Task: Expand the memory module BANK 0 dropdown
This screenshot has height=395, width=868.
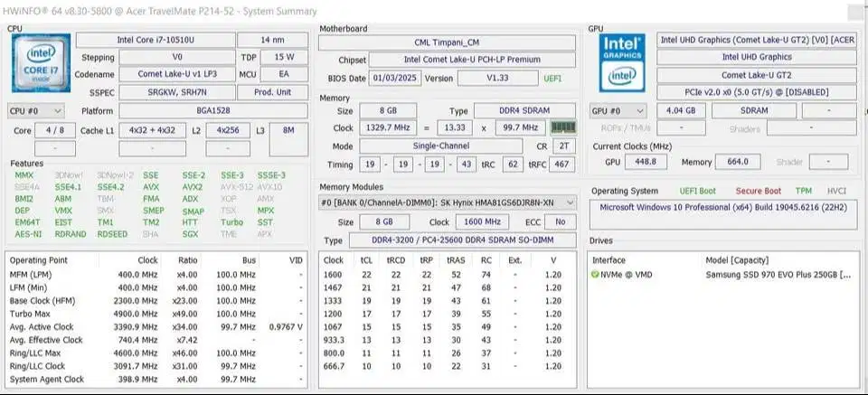Action: pyautogui.click(x=448, y=203)
